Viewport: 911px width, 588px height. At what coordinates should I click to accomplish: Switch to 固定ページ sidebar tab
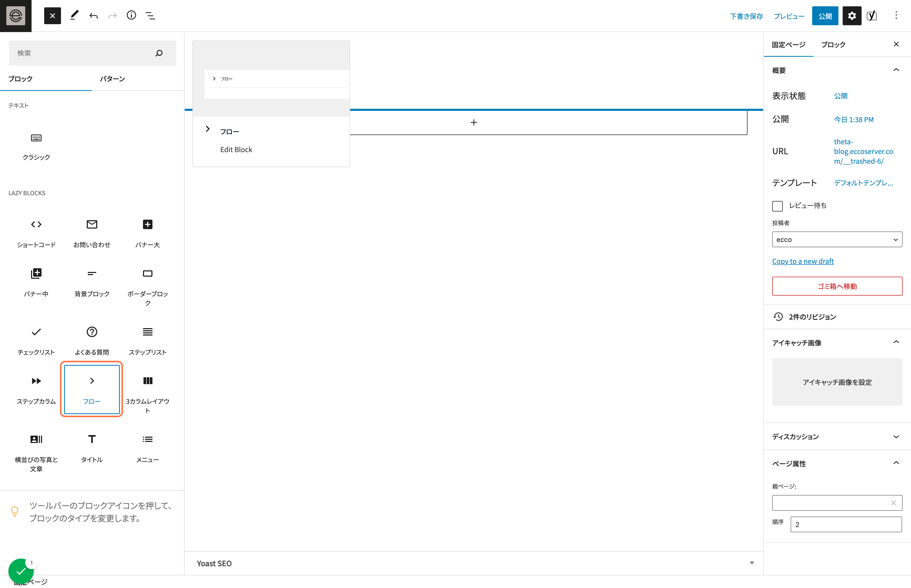coord(789,45)
